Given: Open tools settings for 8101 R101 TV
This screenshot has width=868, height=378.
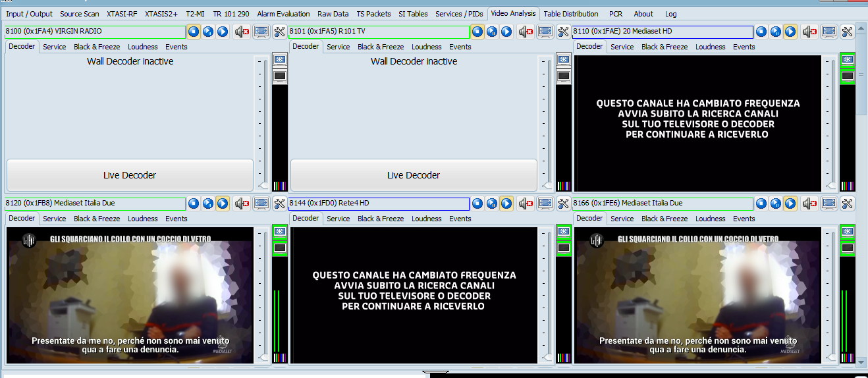Looking at the screenshot, I should (563, 31).
